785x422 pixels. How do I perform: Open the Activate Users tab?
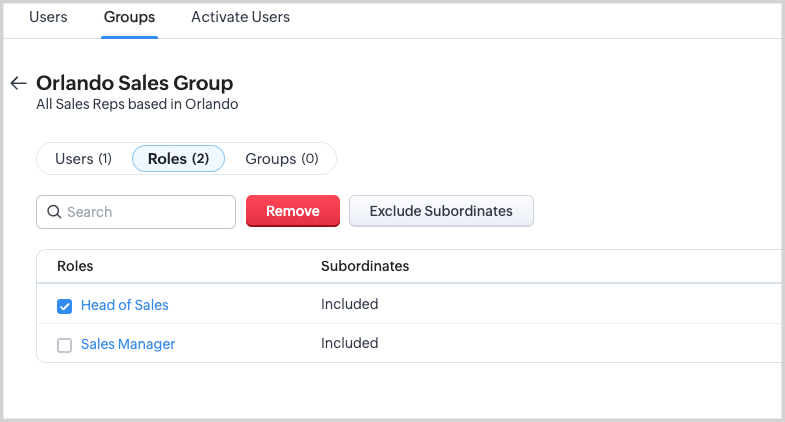point(240,17)
